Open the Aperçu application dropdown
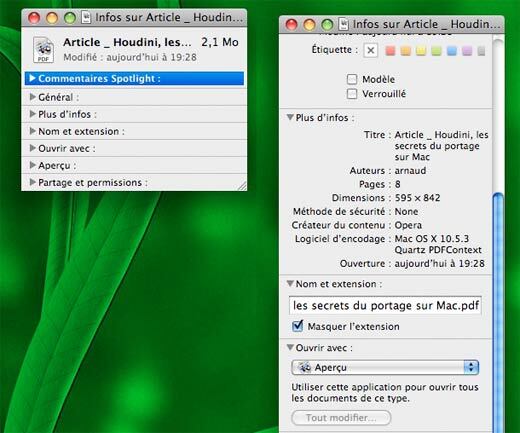This screenshot has height=433, width=520. [x=385, y=367]
